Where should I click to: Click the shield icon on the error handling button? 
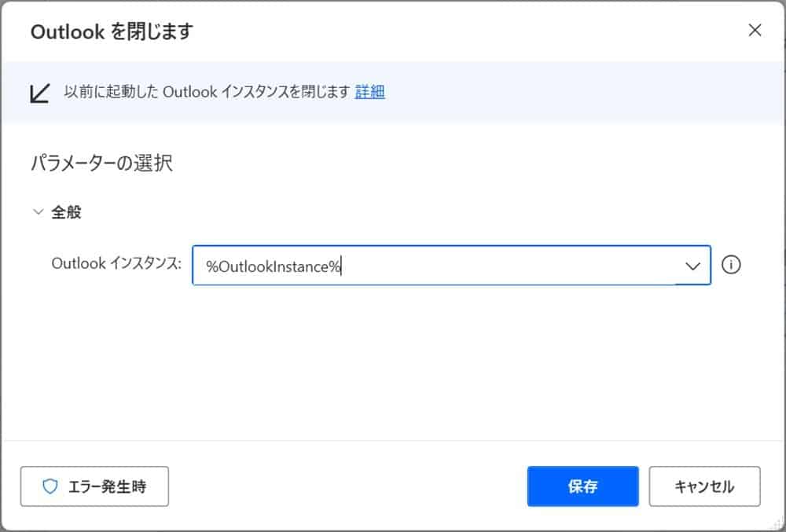click(50, 486)
